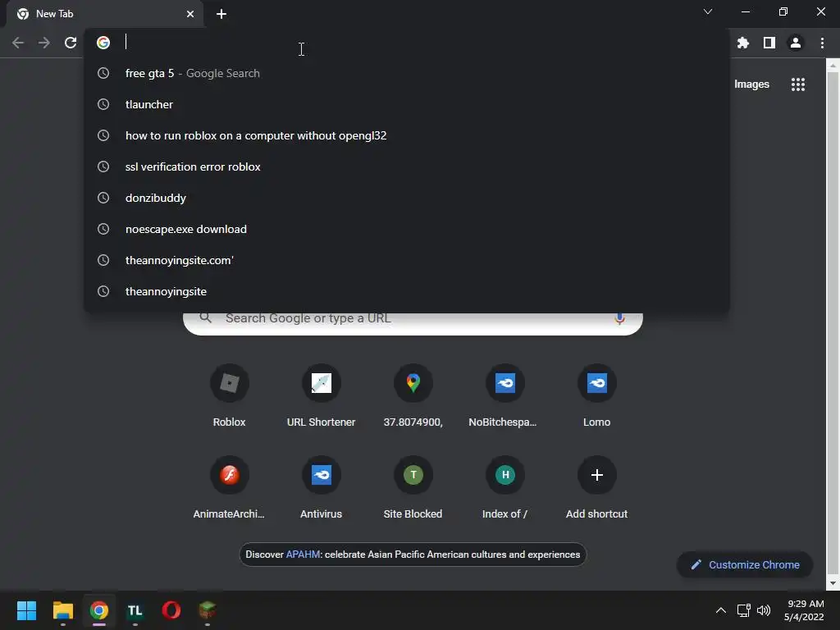Open the 37.8074900 maps shortcut
The height and width of the screenshot is (630, 840).
point(413,395)
